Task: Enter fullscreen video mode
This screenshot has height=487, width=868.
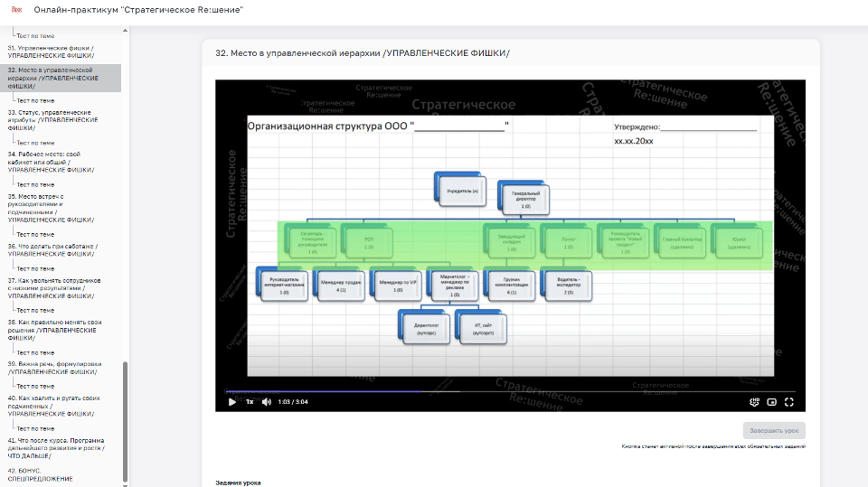Action: pos(789,402)
